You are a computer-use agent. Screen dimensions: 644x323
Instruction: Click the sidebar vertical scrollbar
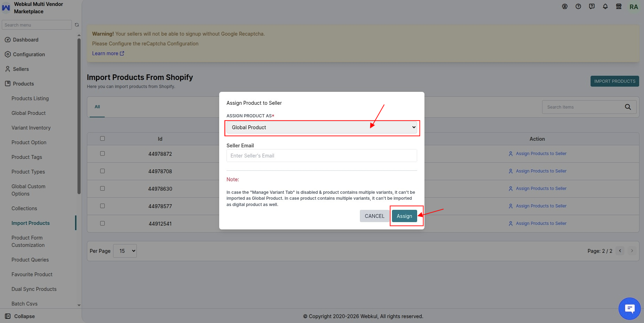[x=79, y=115]
